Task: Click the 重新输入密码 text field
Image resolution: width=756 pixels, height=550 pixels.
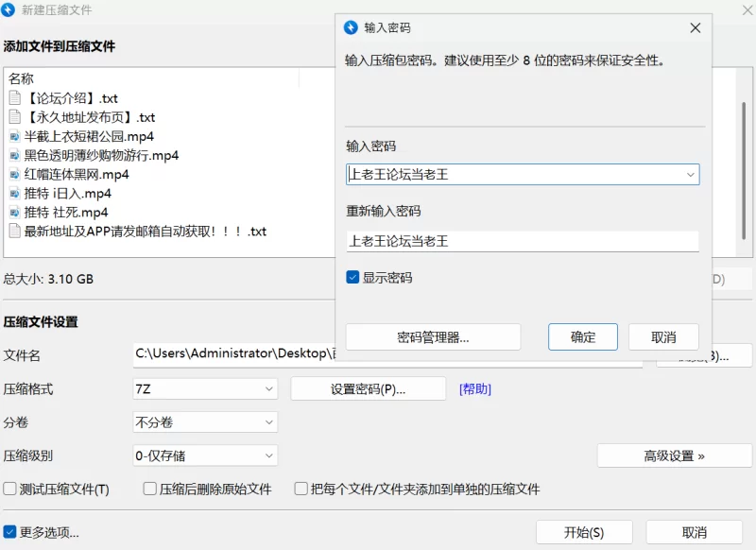Action: pos(523,241)
